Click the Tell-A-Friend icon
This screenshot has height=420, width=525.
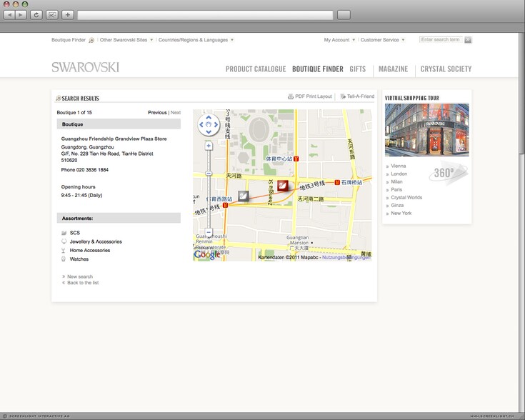[x=343, y=96]
